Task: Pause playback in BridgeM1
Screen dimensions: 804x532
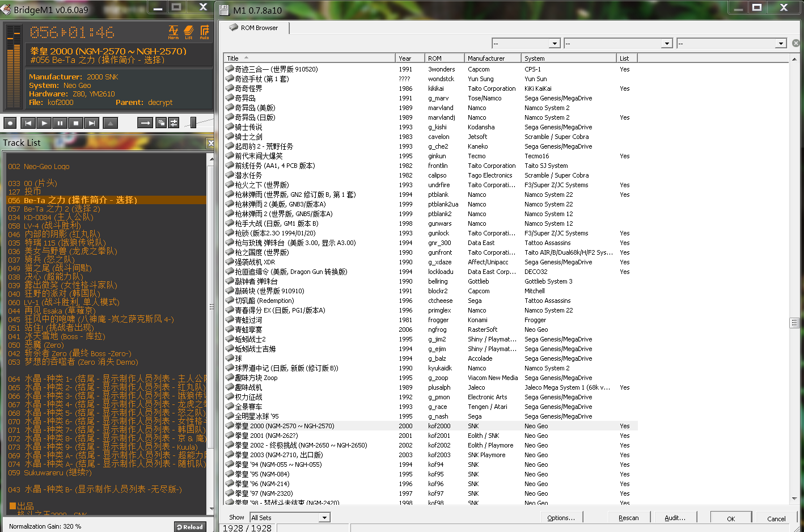Action: [x=60, y=123]
